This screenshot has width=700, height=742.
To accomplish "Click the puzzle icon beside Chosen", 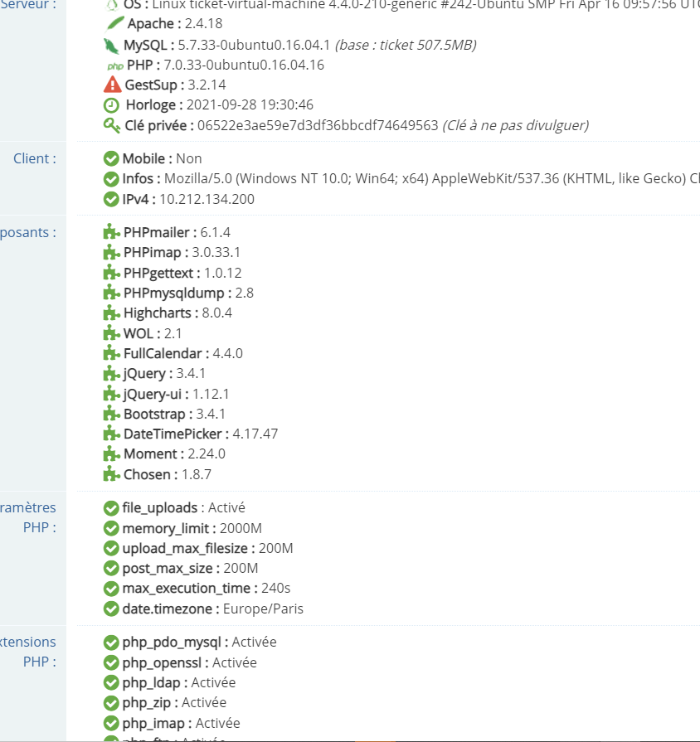I will tap(111, 474).
